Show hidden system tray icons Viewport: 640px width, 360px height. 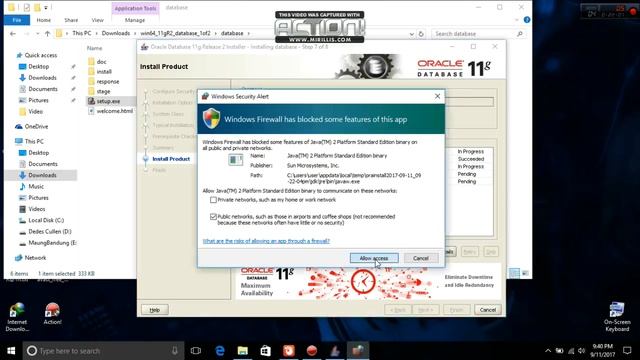click(x=548, y=351)
